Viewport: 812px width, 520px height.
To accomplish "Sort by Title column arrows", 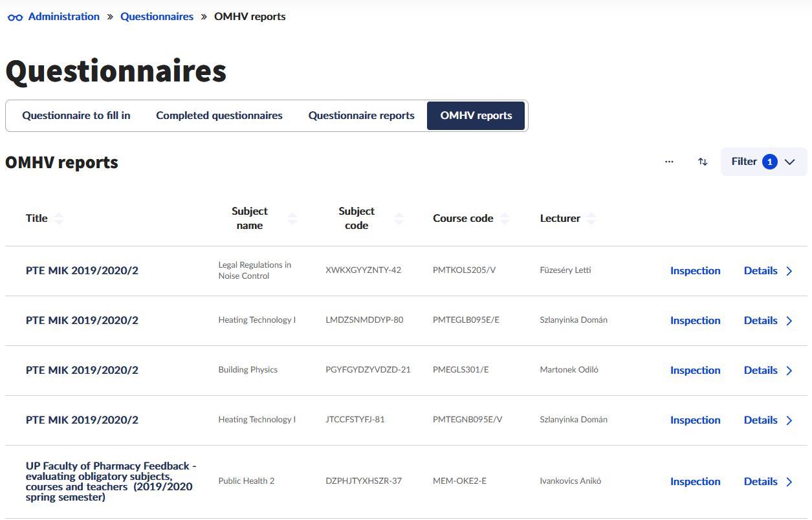I will click(x=59, y=219).
